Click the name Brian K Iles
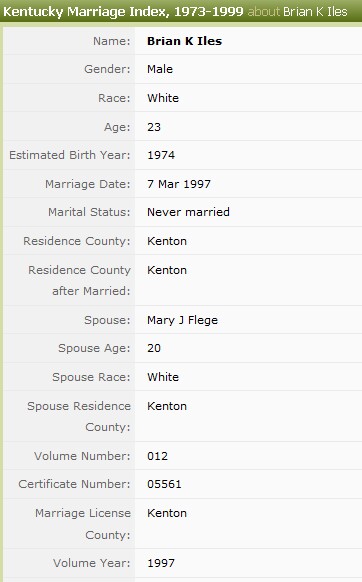 (x=185, y=41)
